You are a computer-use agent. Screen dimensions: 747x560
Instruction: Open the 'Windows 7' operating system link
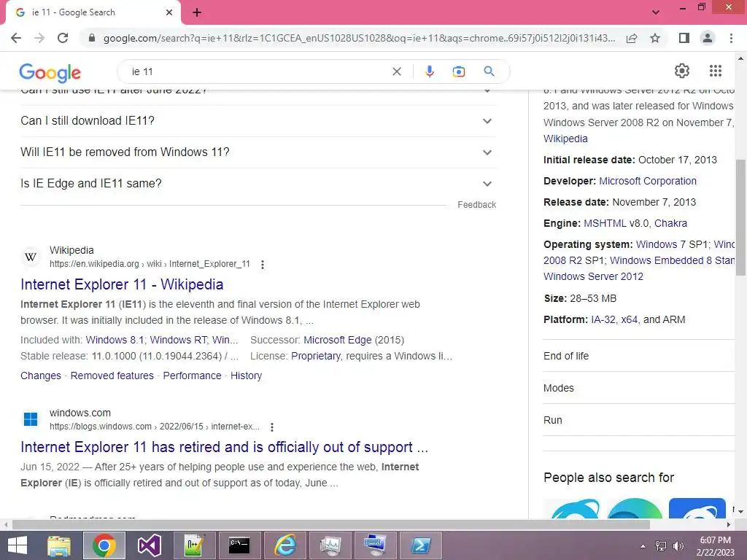[661, 244]
